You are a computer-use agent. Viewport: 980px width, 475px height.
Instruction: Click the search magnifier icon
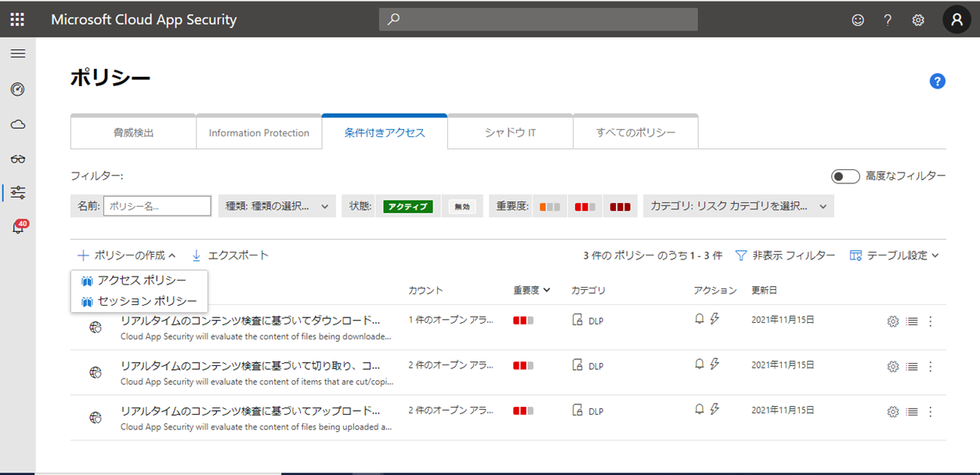click(x=394, y=20)
